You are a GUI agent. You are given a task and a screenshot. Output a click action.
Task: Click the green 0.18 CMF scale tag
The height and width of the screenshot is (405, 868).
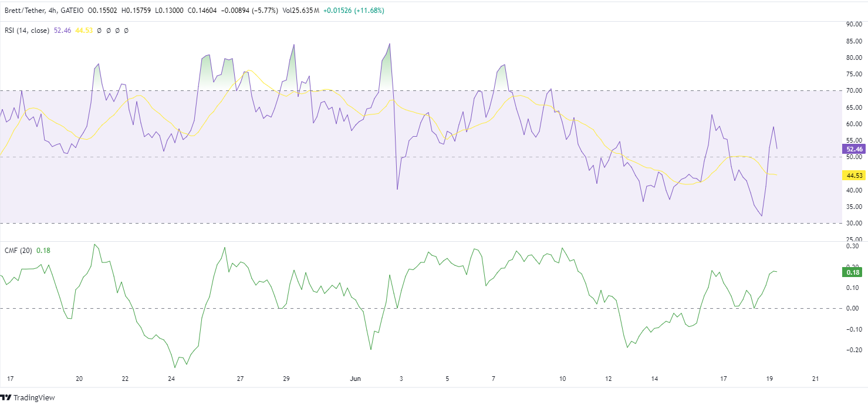(x=852, y=272)
